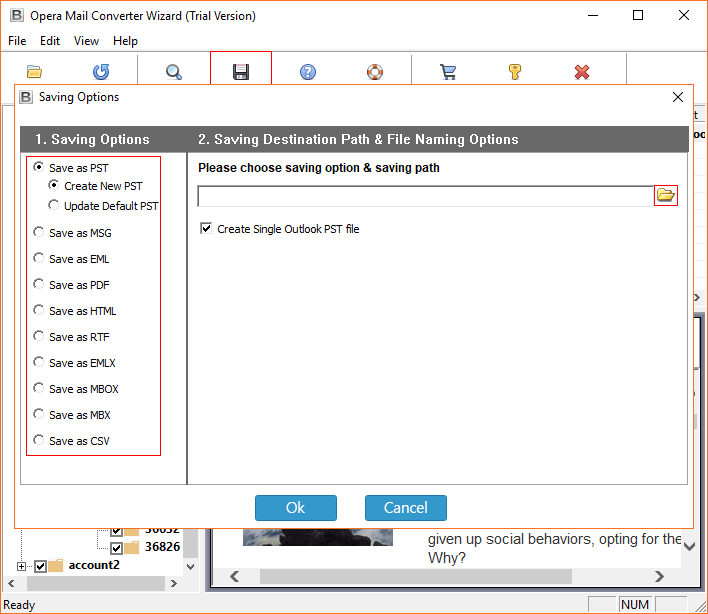This screenshot has width=708, height=614.
Task: Click preview pane scroll down arrow
Action: pyautogui.click(x=689, y=546)
